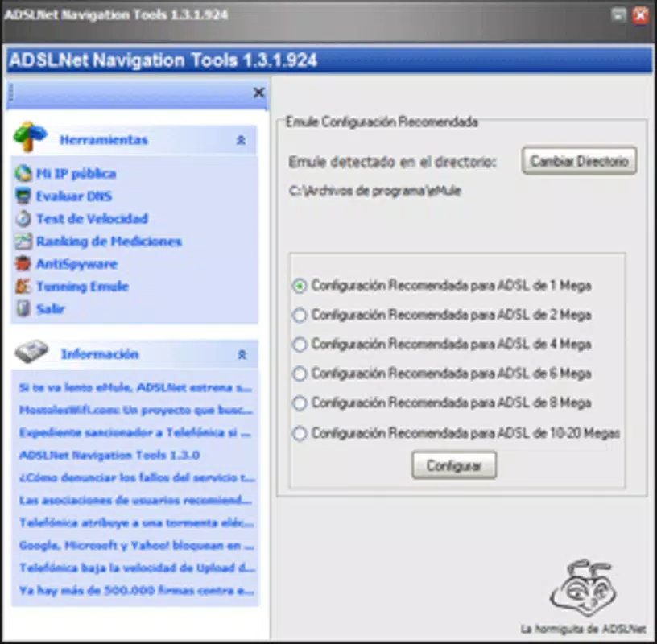The image size is (657, 644).
Task: Select the ADSL de 8 Mega configuration
Action: (443, 402)
